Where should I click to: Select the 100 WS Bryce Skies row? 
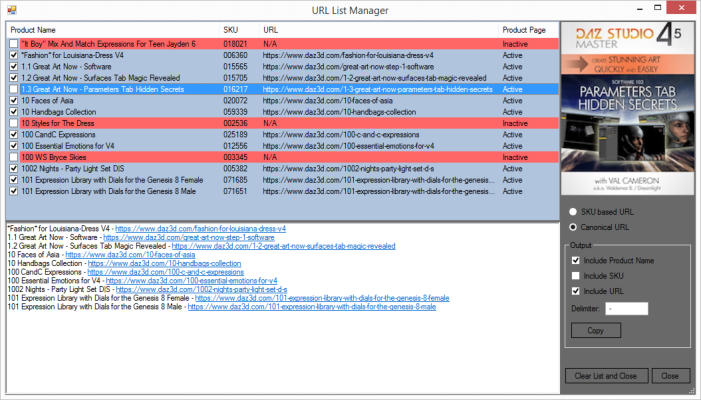pos(100,156)
